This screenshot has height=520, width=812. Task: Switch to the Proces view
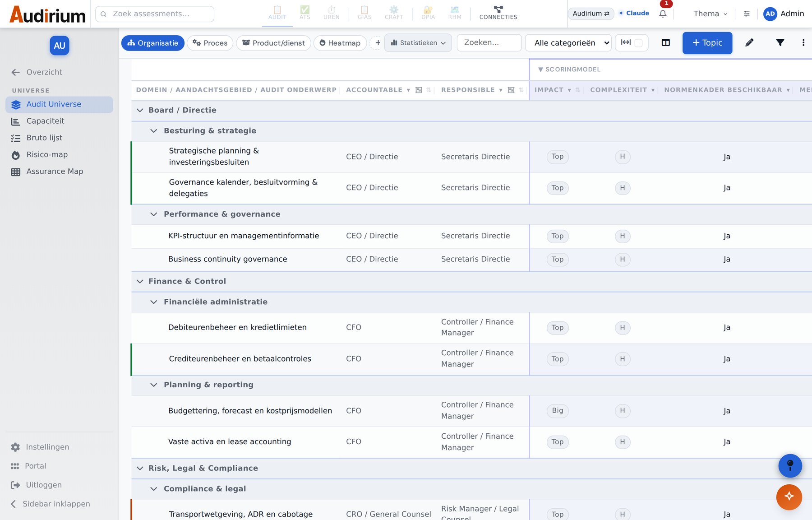(x=210, y=43)
